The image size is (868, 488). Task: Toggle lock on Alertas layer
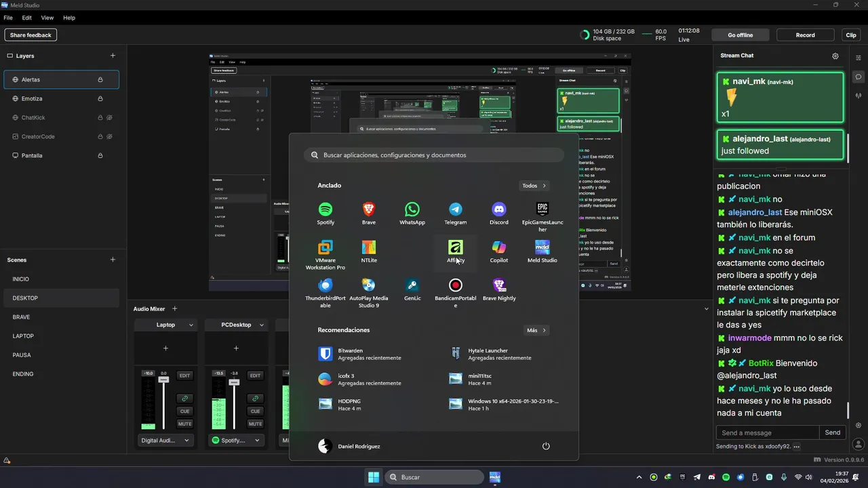click(x=100, y=79)
